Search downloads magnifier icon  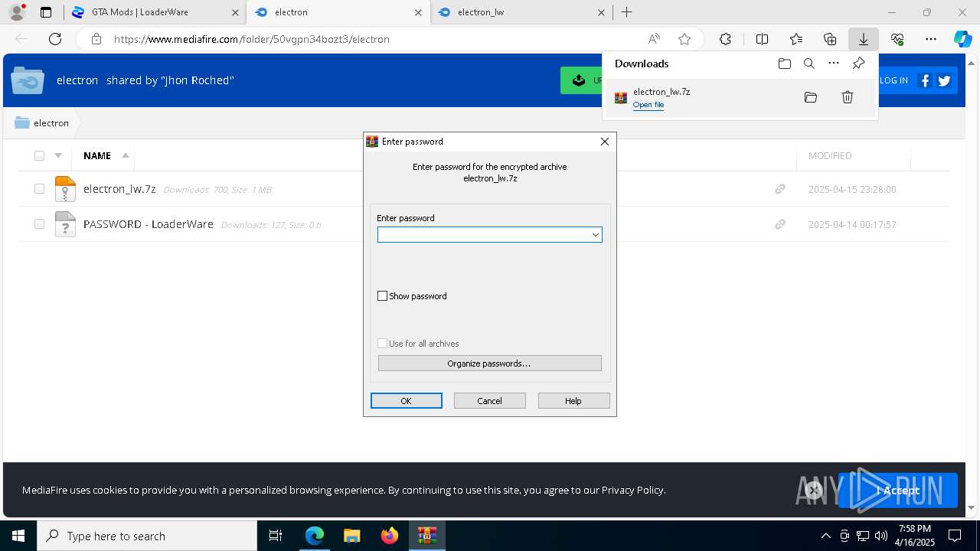coord(808,64)
